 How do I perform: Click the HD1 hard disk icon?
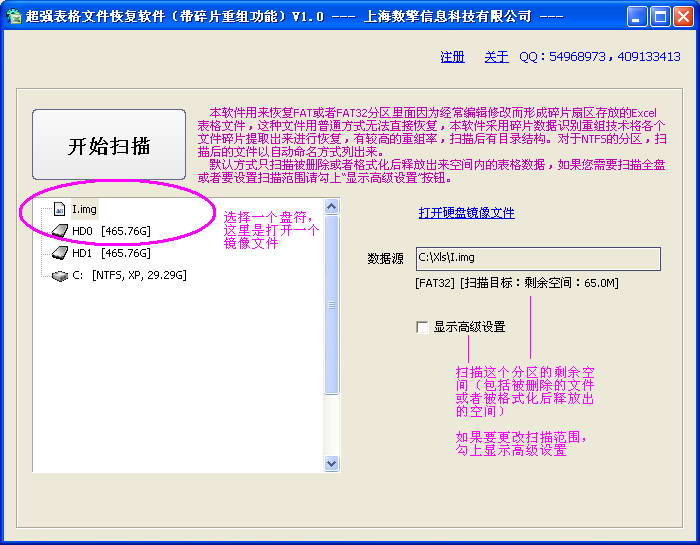click(60, 253)
